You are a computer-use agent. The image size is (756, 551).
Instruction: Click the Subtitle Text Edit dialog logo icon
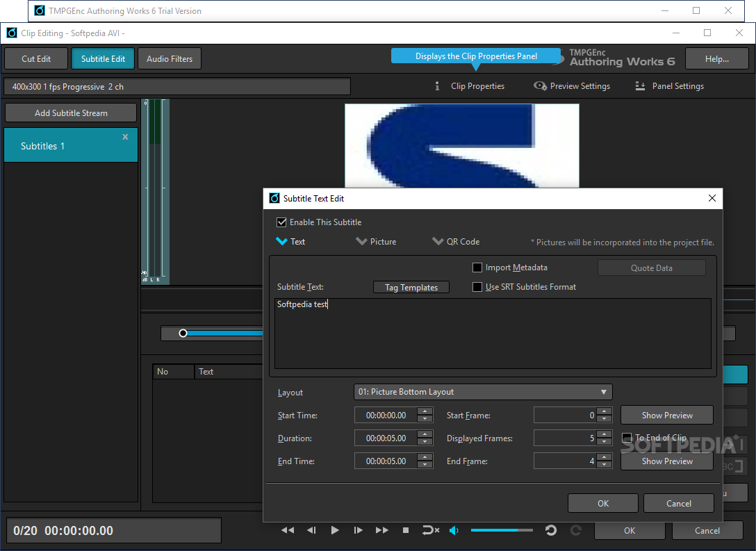click(274, 198)
